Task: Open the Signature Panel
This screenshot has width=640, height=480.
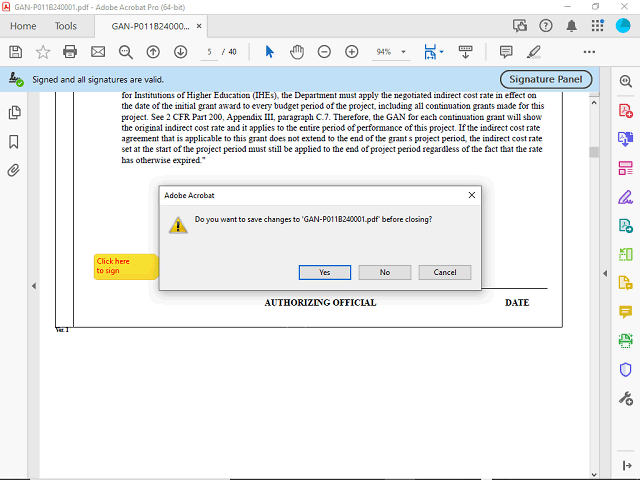Action: (x=546, y=79)
